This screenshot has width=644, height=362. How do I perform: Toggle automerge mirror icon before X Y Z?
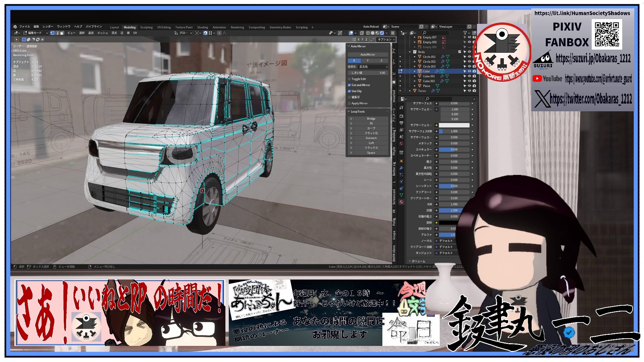[354, 40]
